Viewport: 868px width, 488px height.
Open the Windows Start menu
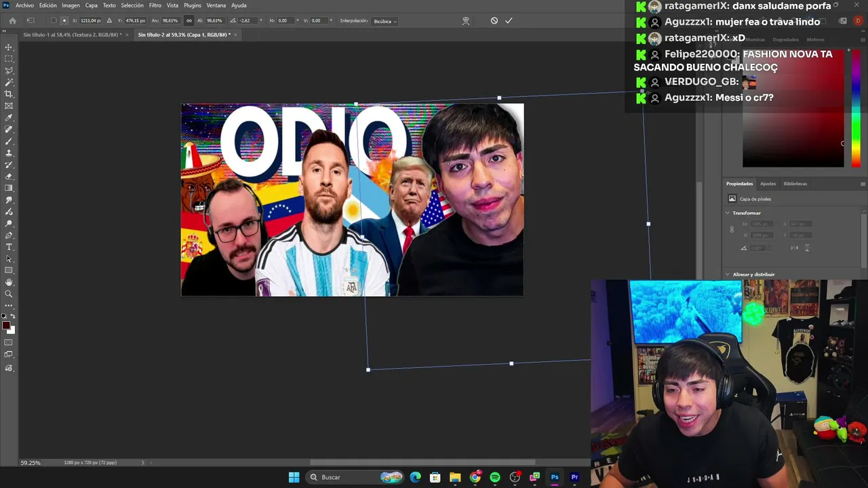click(x=294, y=477)
